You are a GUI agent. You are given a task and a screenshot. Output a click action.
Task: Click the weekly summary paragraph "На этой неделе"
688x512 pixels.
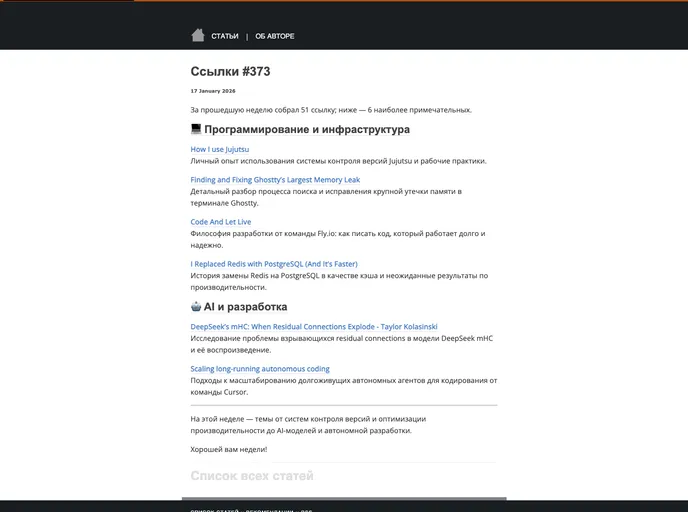tap(308, 424)
